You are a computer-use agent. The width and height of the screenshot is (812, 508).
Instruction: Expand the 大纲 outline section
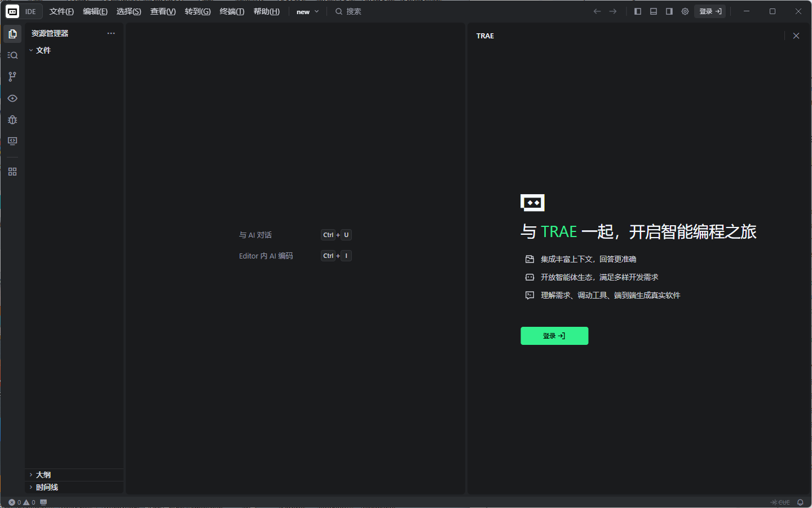[x=74, y=475]
